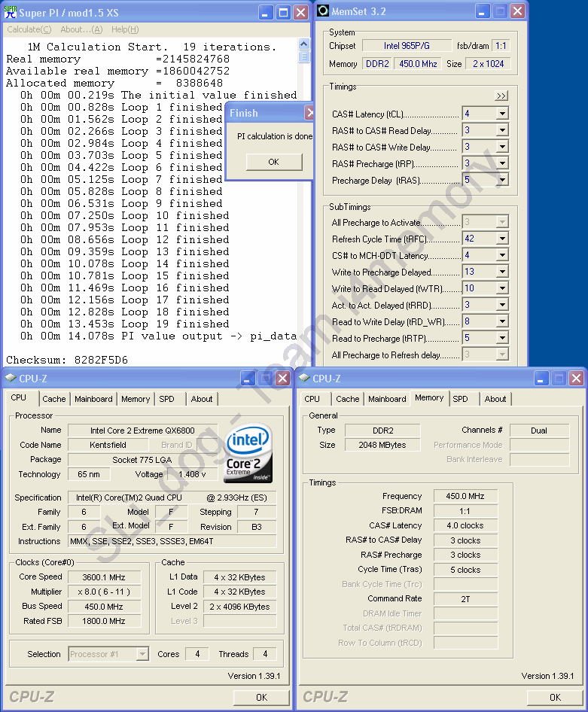
Task: Click OK in the Finish dialog
Action: click(274, 162)
